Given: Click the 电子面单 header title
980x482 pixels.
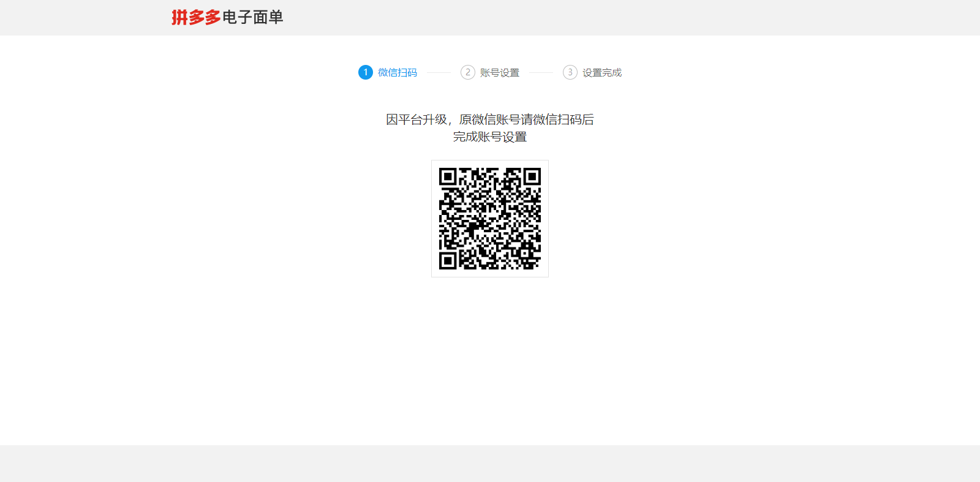Looking at the screenshot, I should (252, 17).
